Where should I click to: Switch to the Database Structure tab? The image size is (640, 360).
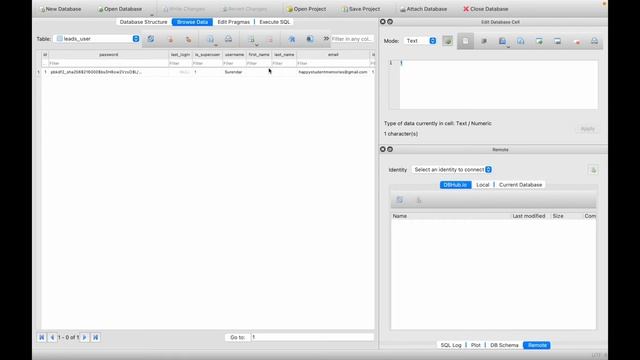(x=143, y=22)
